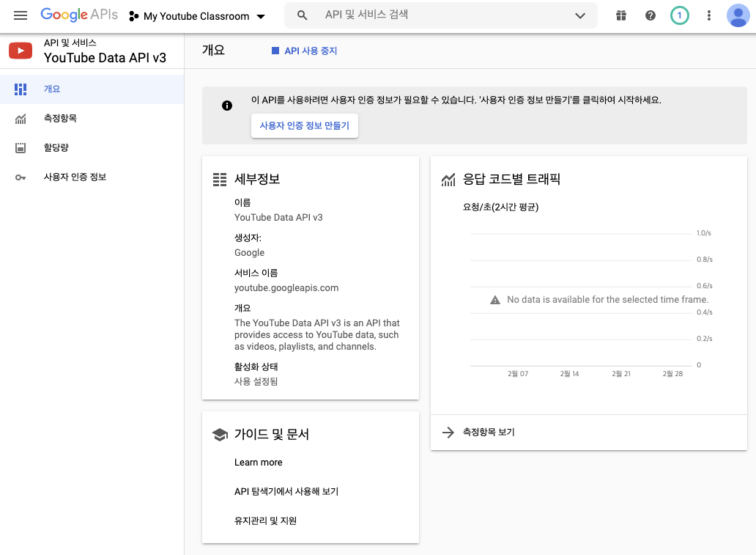Click the info icon in the banner
This screenshot has width=756, height=555.
(227, 106)
